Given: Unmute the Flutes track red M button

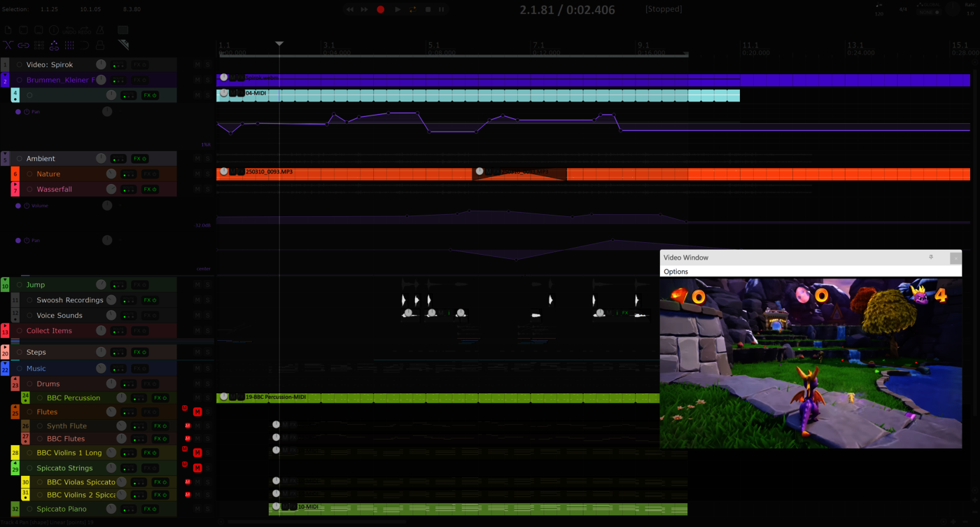Looking at the screenshot, I should [x=197, y=412].
